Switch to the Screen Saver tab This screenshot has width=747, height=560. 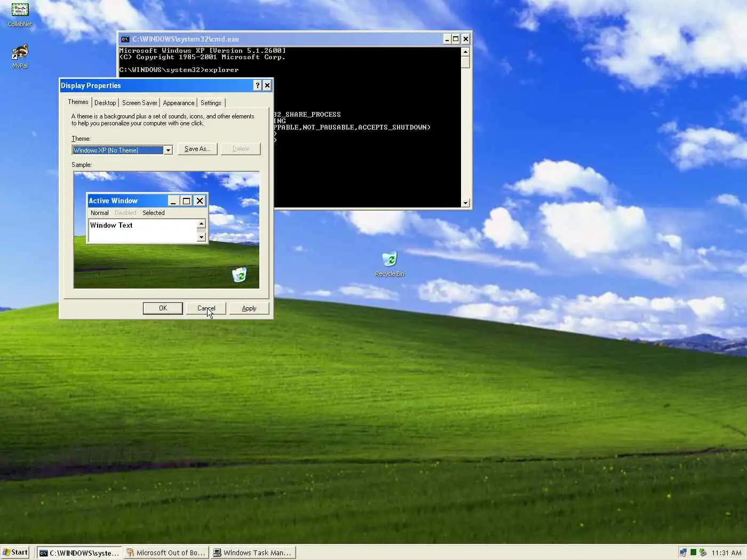pyautogui.click(x=139, y=103)
